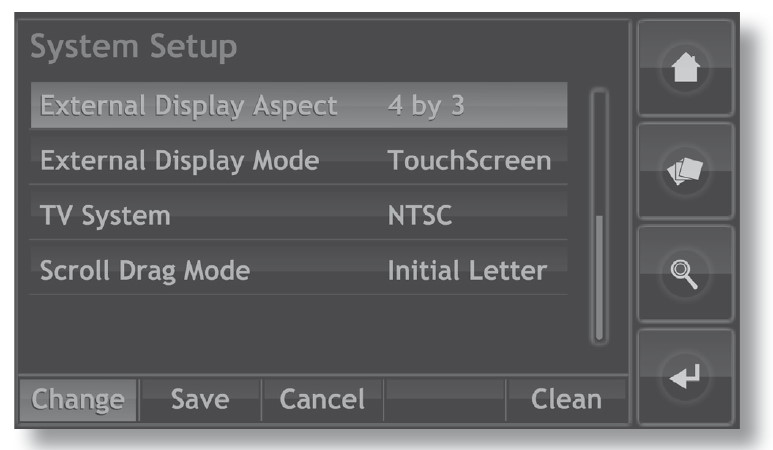Screen dimensions: 773x450
Task: Tap the return arrow icon button
Action: (686, 378)
